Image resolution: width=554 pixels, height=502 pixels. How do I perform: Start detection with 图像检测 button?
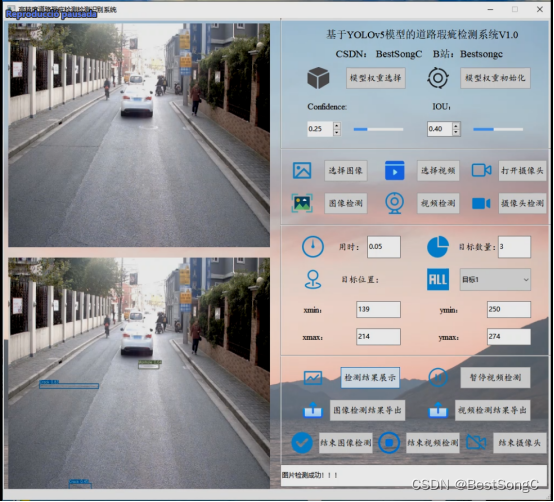346,203
